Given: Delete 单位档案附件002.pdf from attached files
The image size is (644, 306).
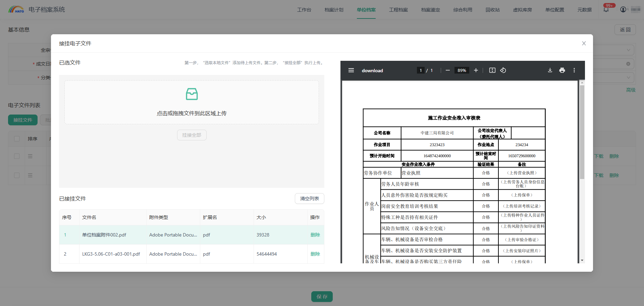Looking at the screenshot, I should click(x=315, y=235).
